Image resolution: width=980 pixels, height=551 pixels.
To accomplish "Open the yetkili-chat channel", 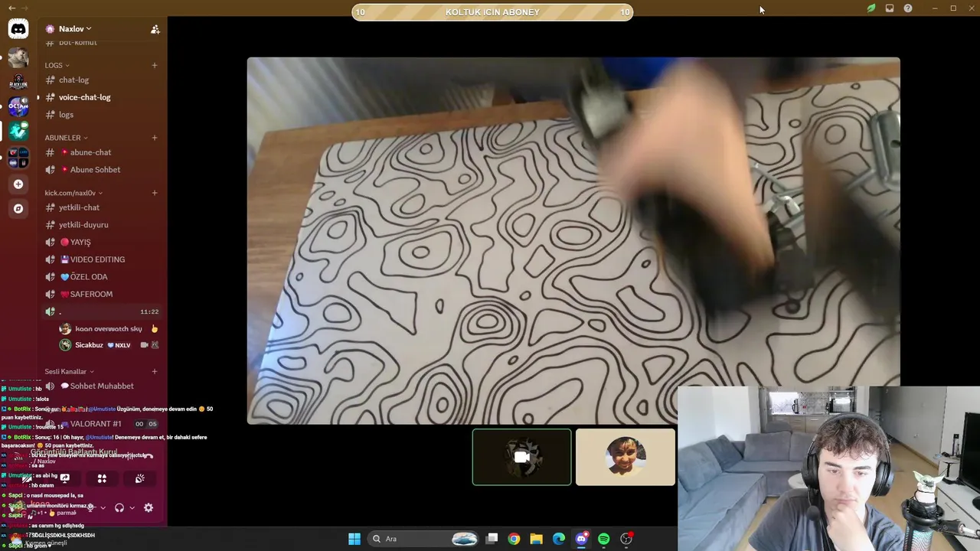I will point(101,207).
